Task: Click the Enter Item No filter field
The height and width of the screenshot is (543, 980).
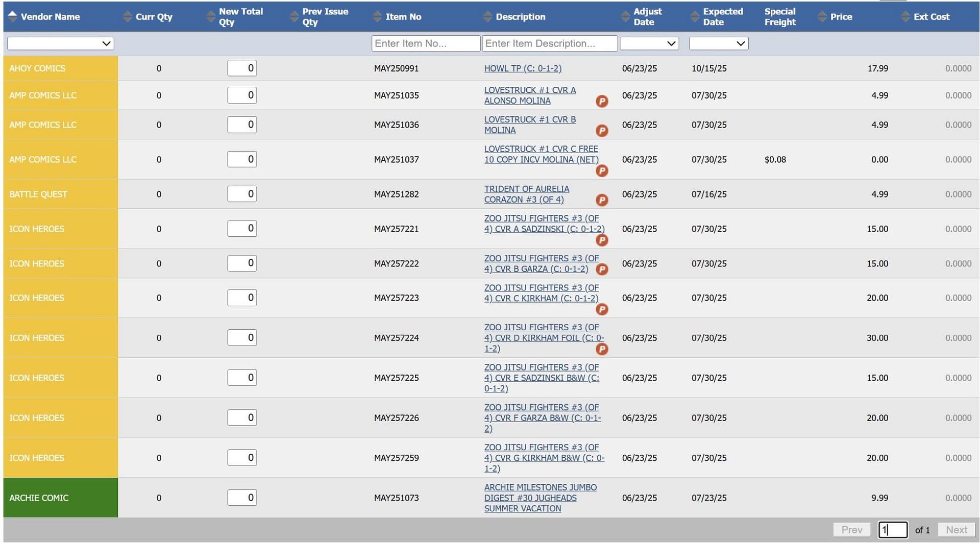Action: click(x=426, y=43)
